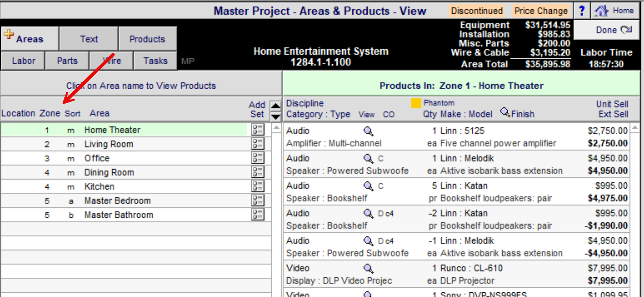The width and height of the screenshot is (644, 297).
Task: Click the Location column header
Action: tap(18, 113)
